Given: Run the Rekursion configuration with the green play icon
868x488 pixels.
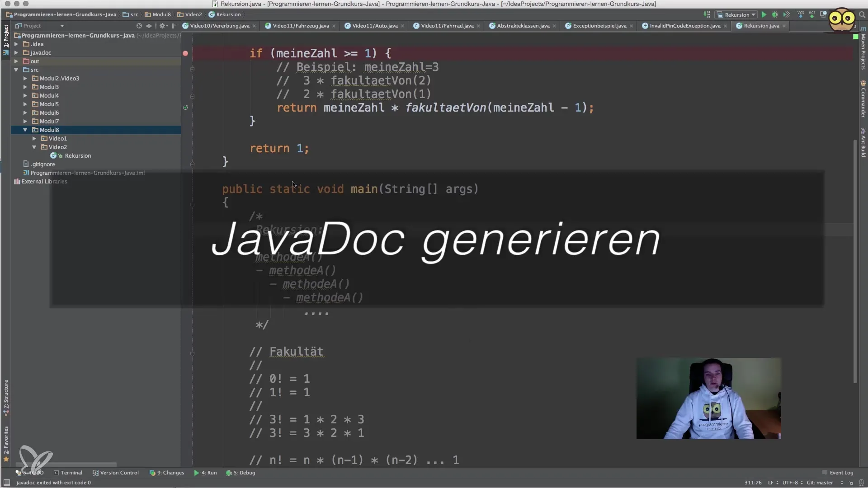Looking at the screenshot, I should (764, 14).
